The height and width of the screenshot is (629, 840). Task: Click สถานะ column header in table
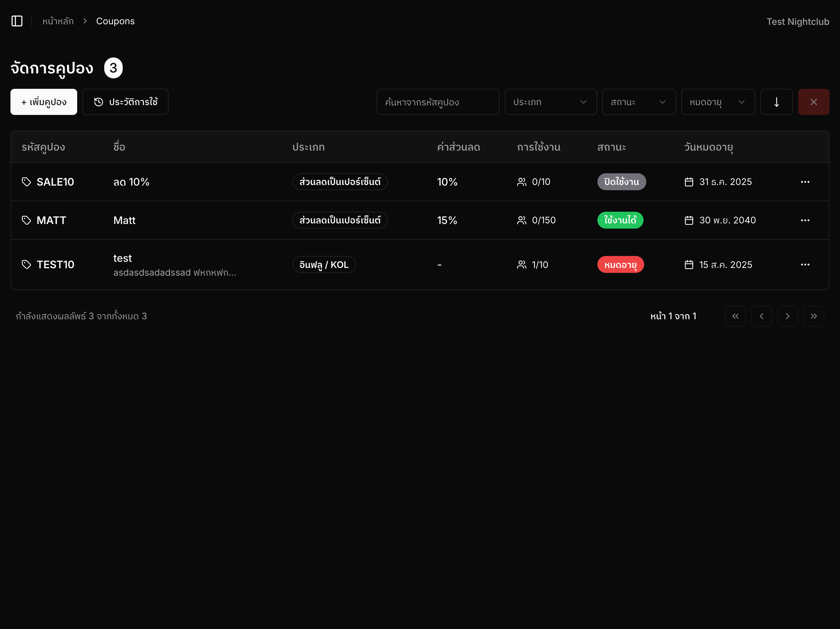coord(611,147)
